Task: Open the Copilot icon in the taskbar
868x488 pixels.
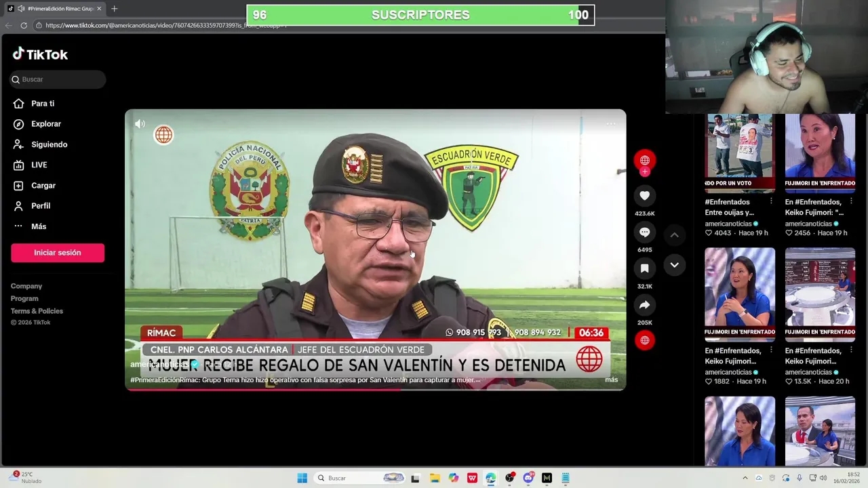Action: click(453, 478)
